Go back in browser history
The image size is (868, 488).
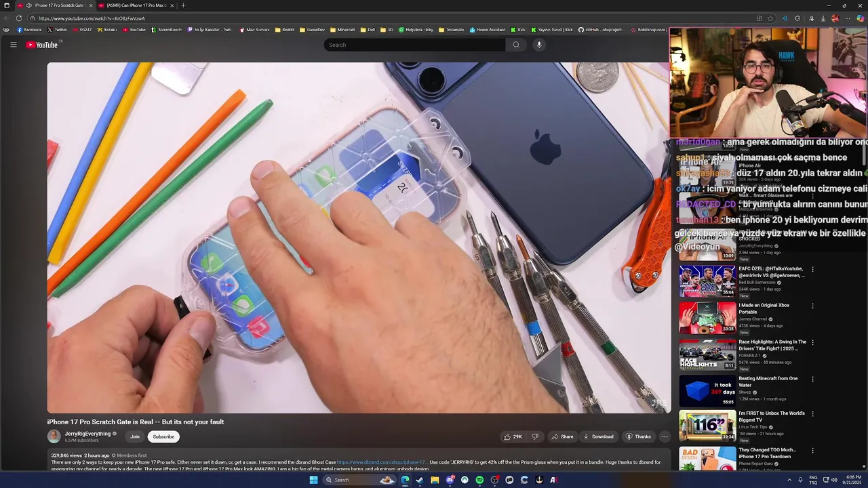coord(7,18)
